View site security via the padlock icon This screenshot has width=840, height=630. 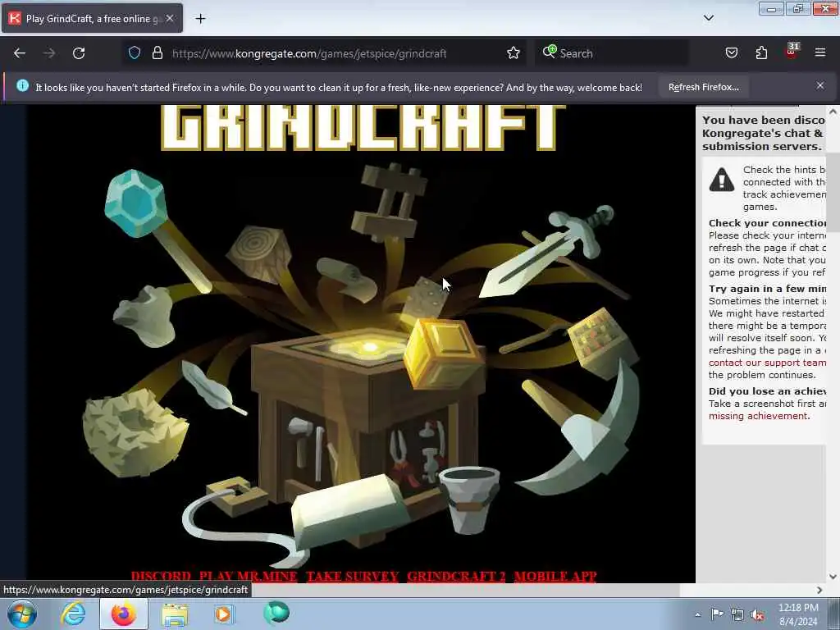pyautogui.click(x=157, y=52)
